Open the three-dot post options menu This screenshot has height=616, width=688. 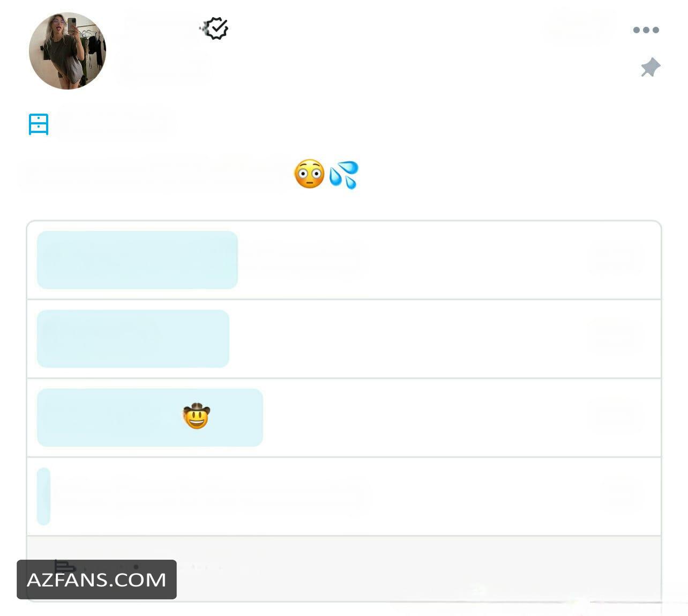point(646,30)
